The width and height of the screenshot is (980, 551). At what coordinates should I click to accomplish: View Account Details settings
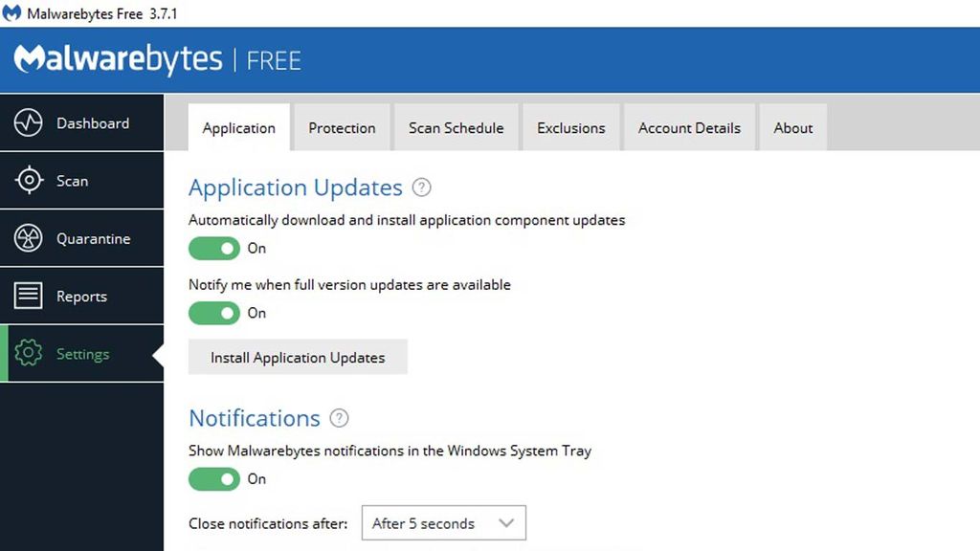(x=689, y=127)
